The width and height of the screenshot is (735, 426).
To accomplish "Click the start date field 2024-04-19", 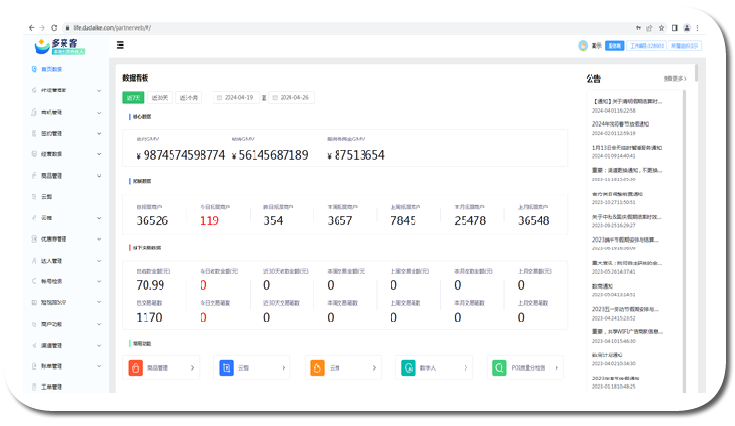I will [242, 98].
